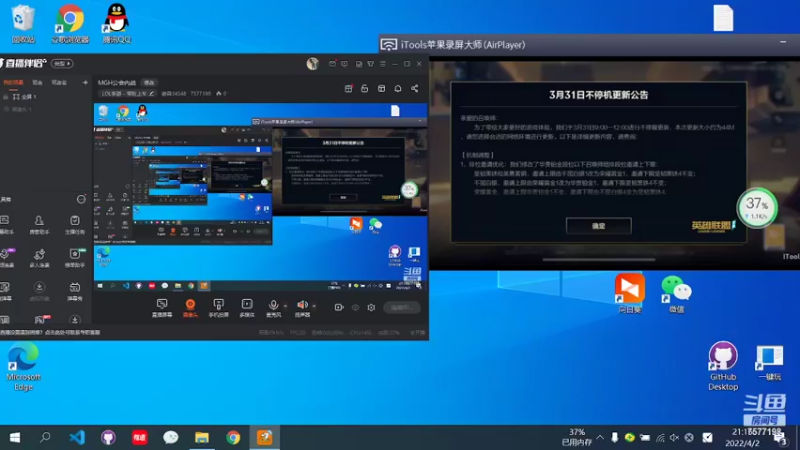Open the title bar hamburger menu
This screenshot has width=800, height=450.
coord(383,64)
